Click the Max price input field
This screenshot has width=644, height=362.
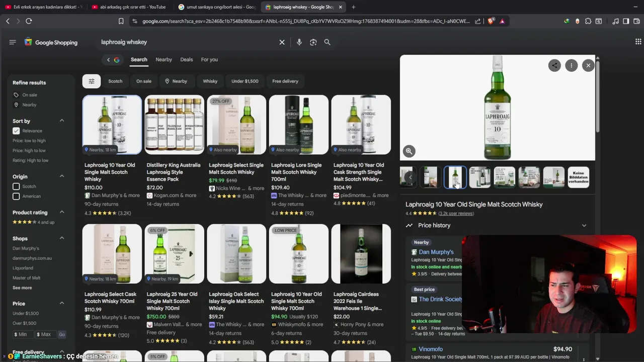[45, 334]
